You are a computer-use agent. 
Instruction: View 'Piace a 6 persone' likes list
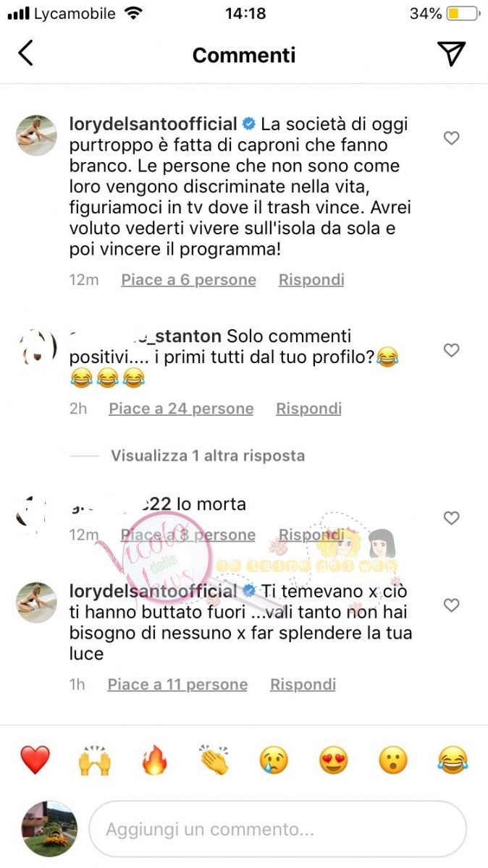188,280
